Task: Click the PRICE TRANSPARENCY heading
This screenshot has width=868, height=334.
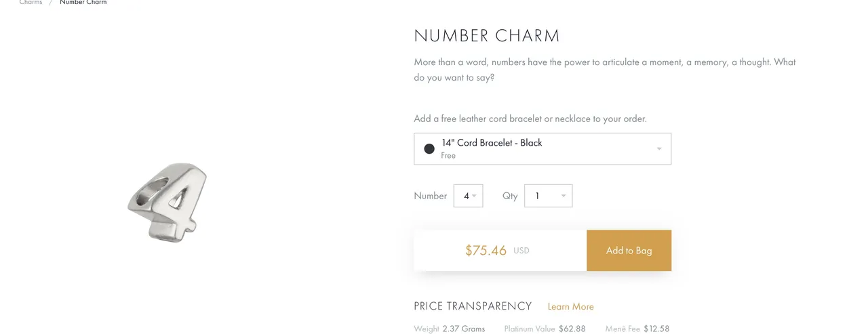Action: tap(473, 306)
